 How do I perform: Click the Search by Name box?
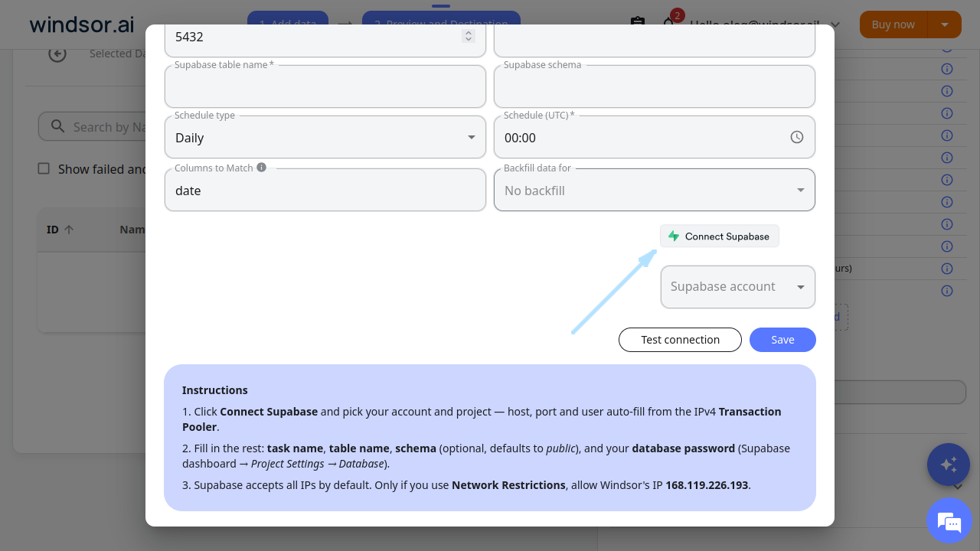[92, 126]
